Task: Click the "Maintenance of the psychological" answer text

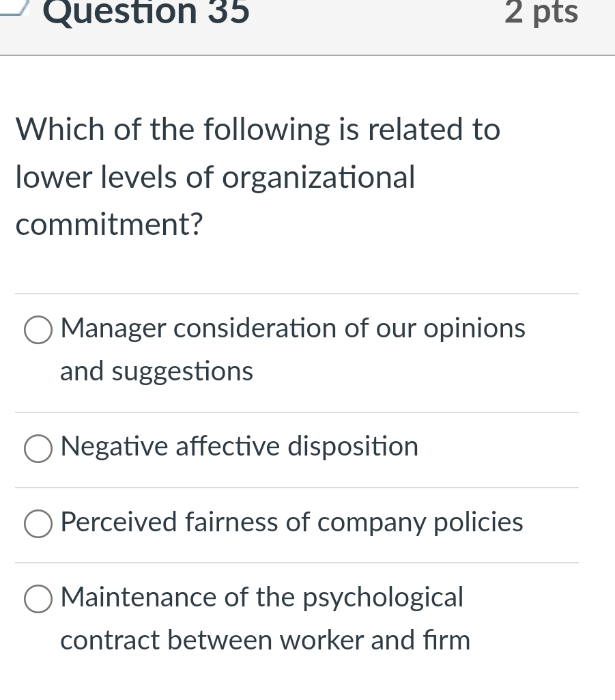Action: click(x=261, y=597)
